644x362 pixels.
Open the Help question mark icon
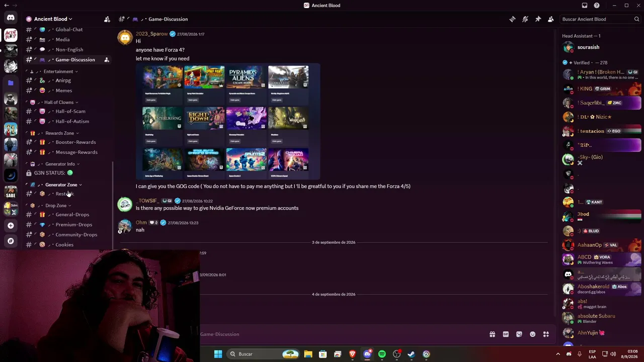[x=597, y=6]
